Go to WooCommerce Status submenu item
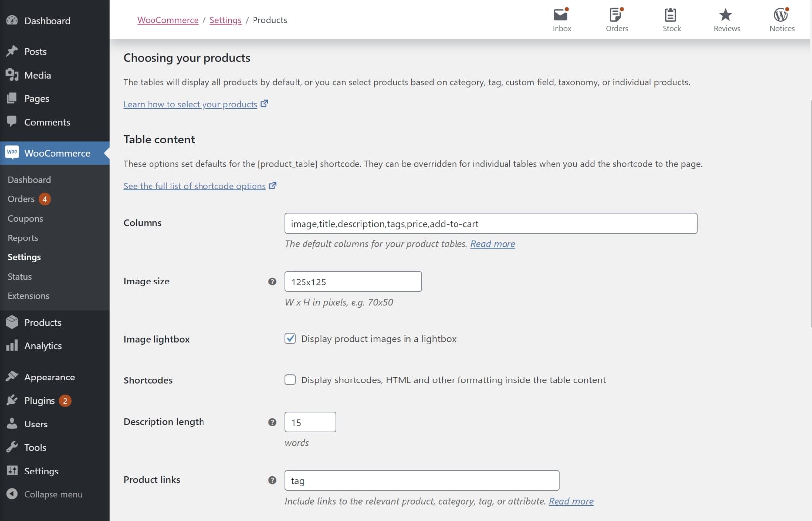812x521 pixels. (x=19, y=276)
